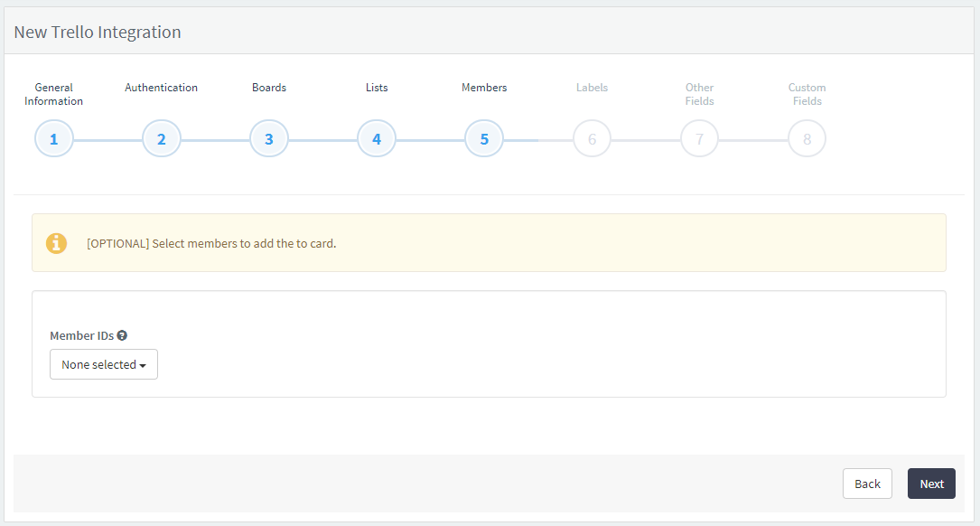This screenshot has width=980, height=526.
Task: Go to step 1 General Information circle
Action: (54, 139)
